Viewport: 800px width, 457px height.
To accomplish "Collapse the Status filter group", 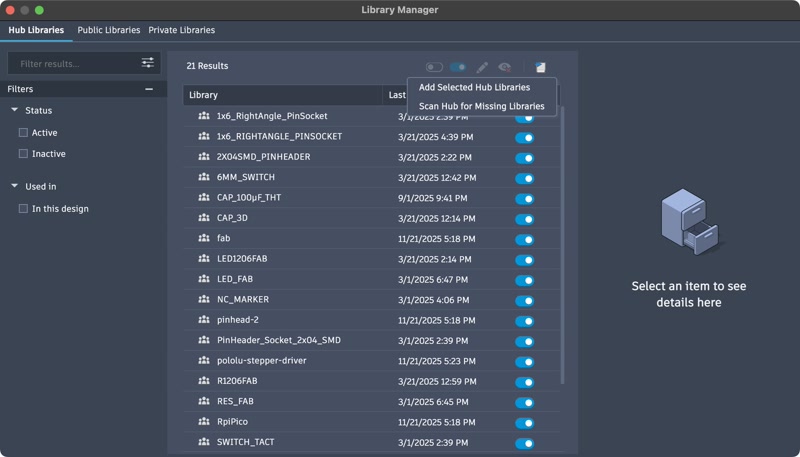I will pos(15,110).
